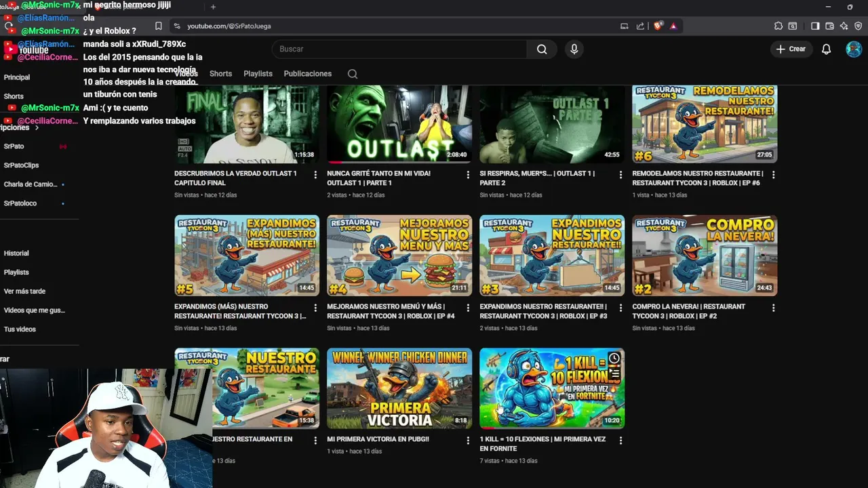The height and width of the screenshot is (488, 868).
Task: Open the tab search icon beside extensions
Action: [x=793, y=26]
